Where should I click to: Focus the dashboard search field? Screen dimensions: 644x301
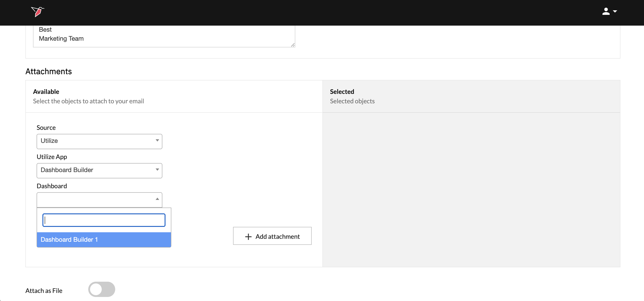(104, 220)
